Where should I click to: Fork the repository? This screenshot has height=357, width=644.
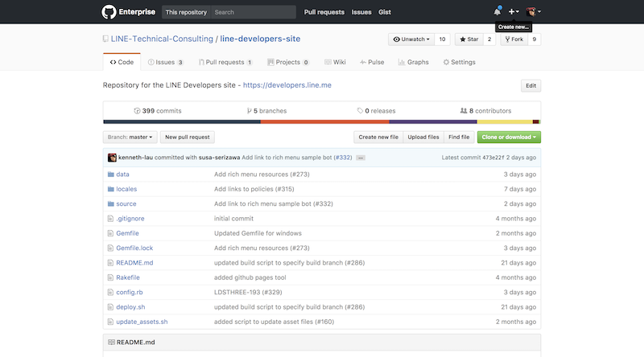pyautogui.click(x=514, y=39)
